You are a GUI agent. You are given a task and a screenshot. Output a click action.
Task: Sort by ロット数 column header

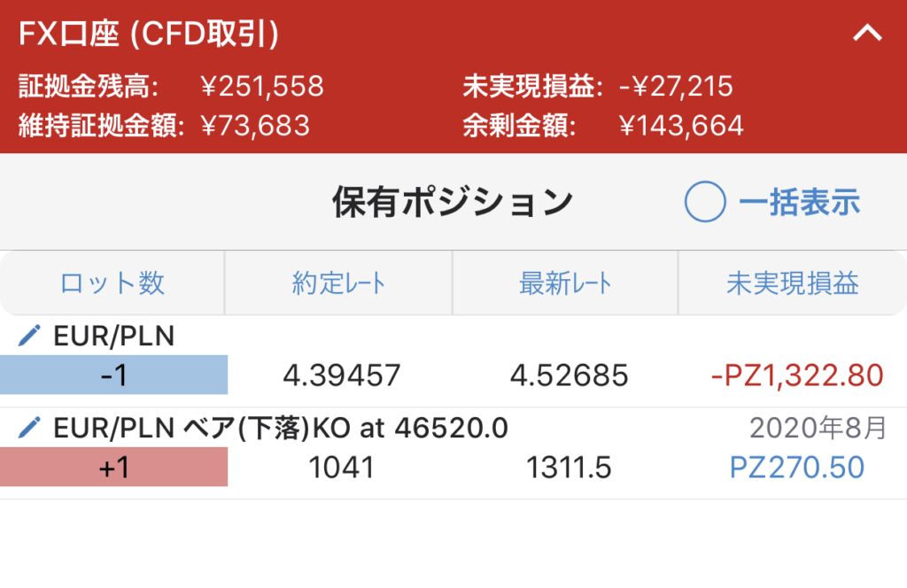(112, 283)
